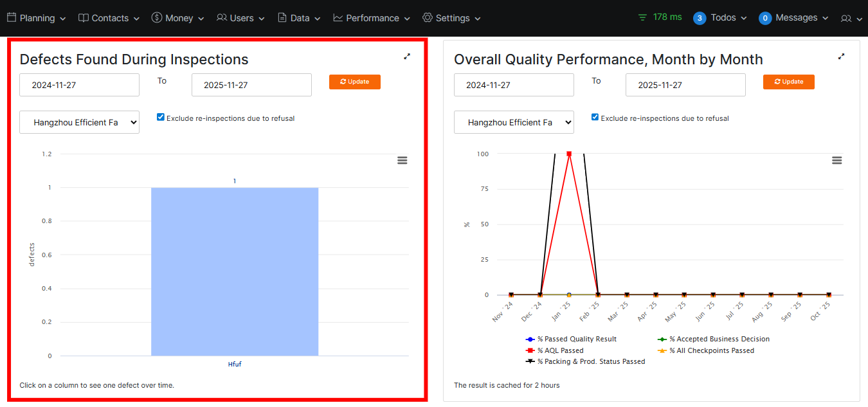The height and width of the screenshot is (407, 868).
Task: Open the Money menu
Action: [x=178, y=18]
